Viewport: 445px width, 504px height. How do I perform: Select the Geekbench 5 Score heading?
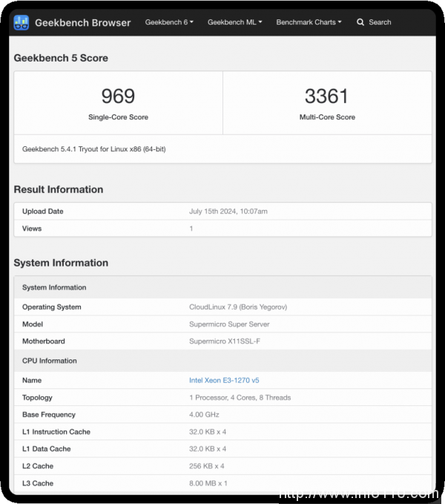click(61, 58)
